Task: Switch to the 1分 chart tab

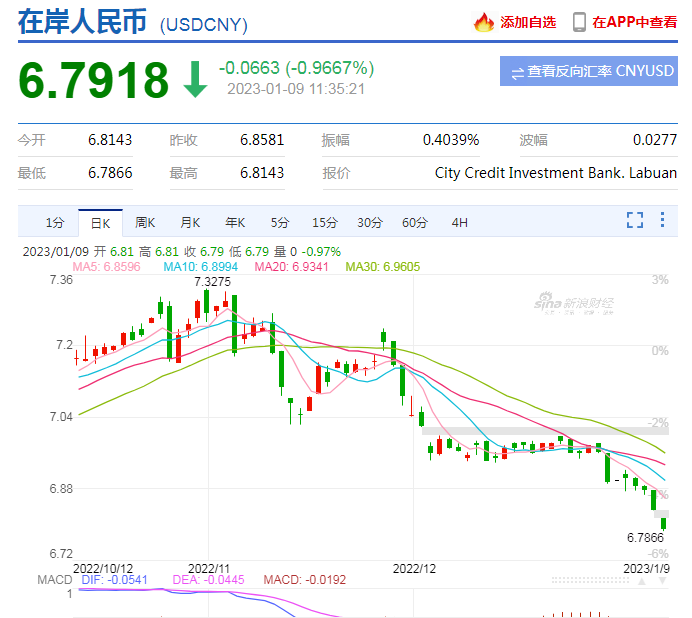Action: click(55, 222)
